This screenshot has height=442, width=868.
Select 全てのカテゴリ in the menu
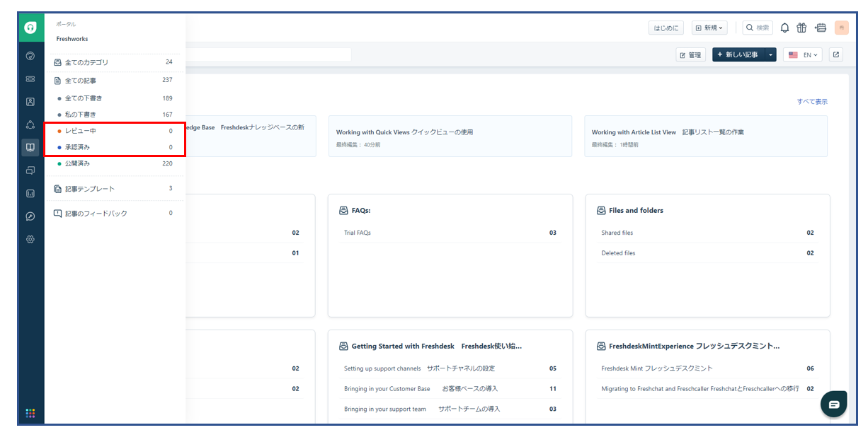pyautogui.click(x=113, y=62)
